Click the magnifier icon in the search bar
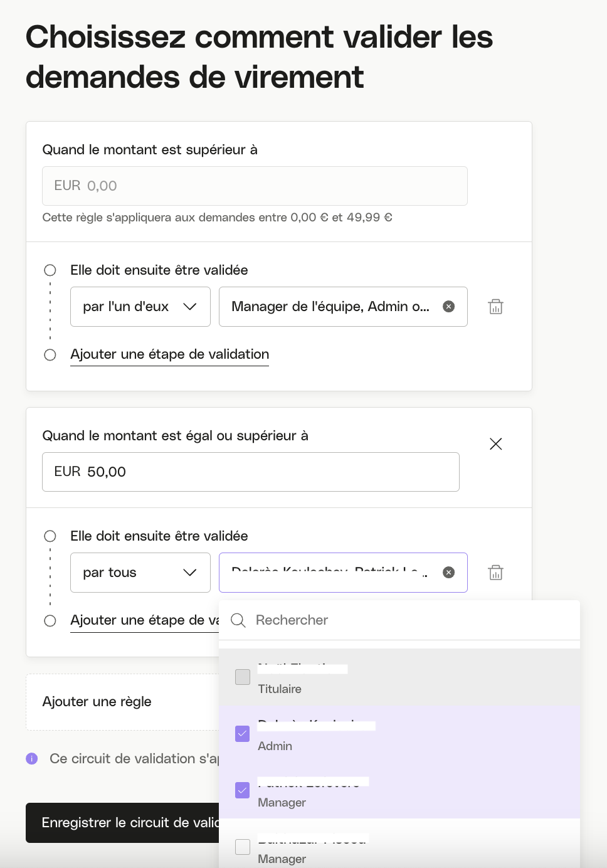607x868 pixels. [238, 620]
